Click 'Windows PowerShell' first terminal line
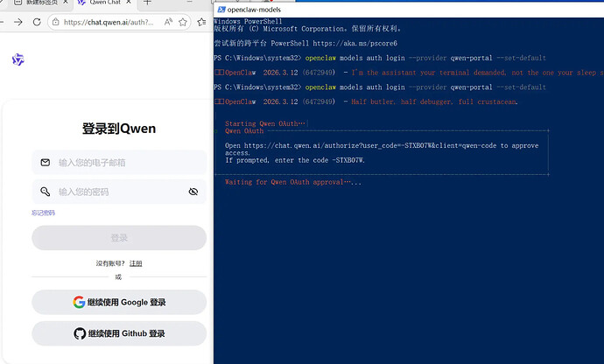Viewport: 604px width, 364px height. [248, 21]
